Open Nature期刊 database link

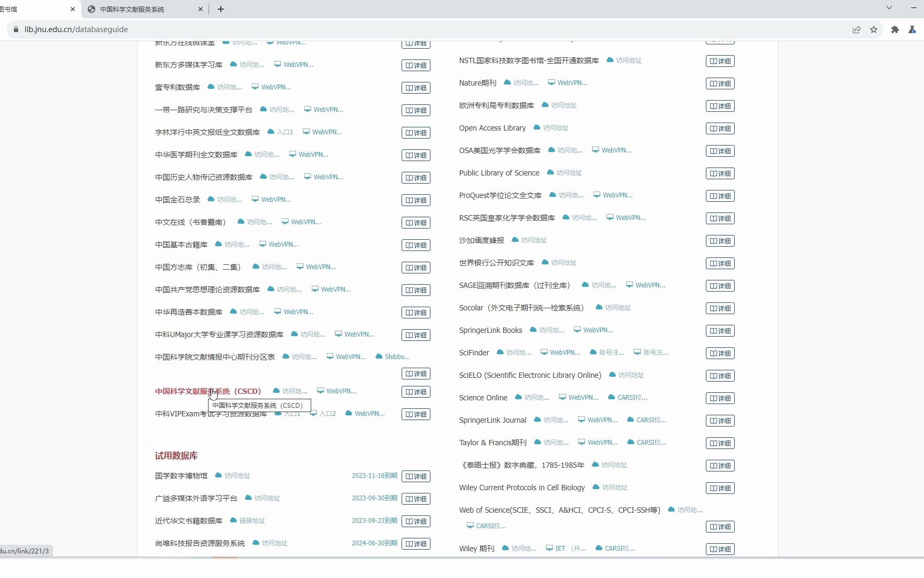tap(478, 83)
